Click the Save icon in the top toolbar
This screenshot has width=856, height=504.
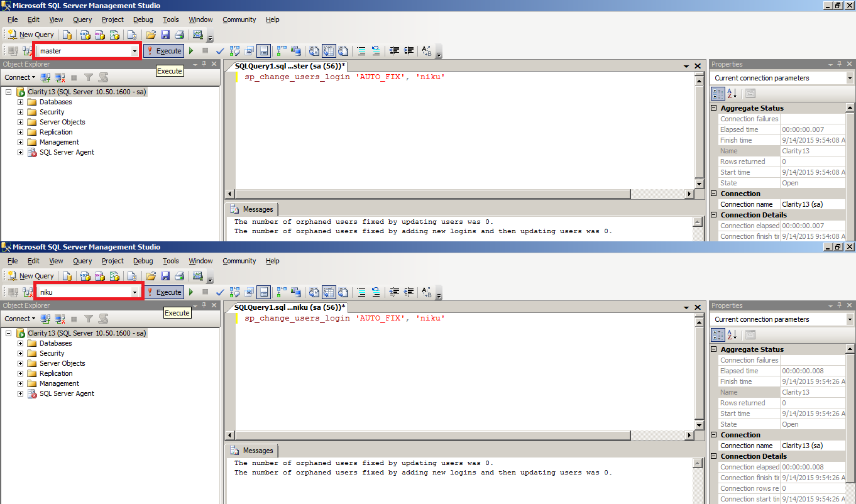[165, 34]
